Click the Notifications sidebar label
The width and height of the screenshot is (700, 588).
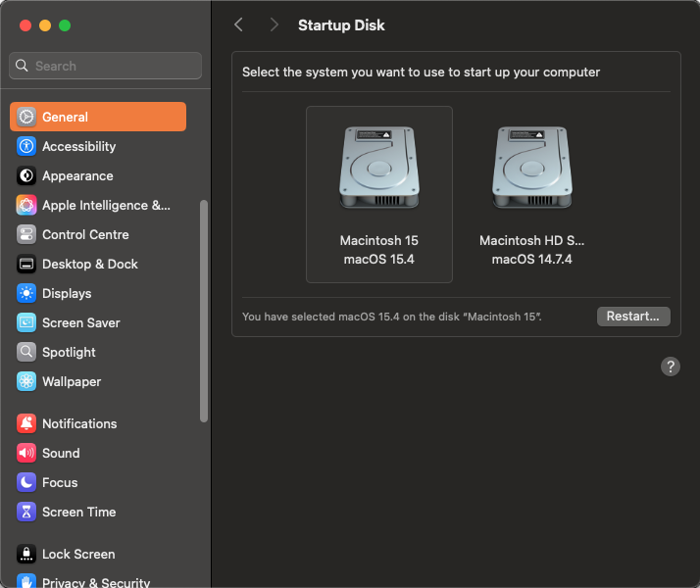(79, 423)
